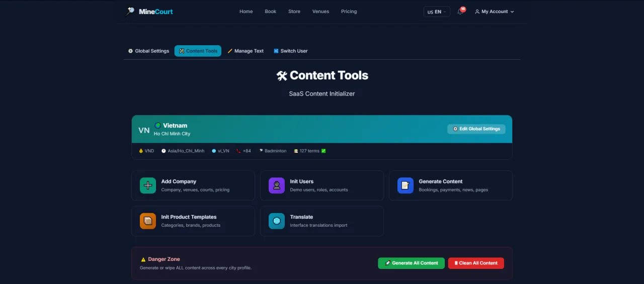Open the Generate Content card title

pyautogui.click(x=441, y=181)
